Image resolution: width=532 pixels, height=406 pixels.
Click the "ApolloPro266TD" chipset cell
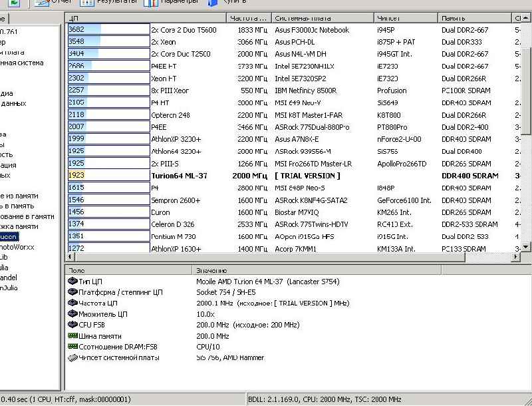[402, 164]
